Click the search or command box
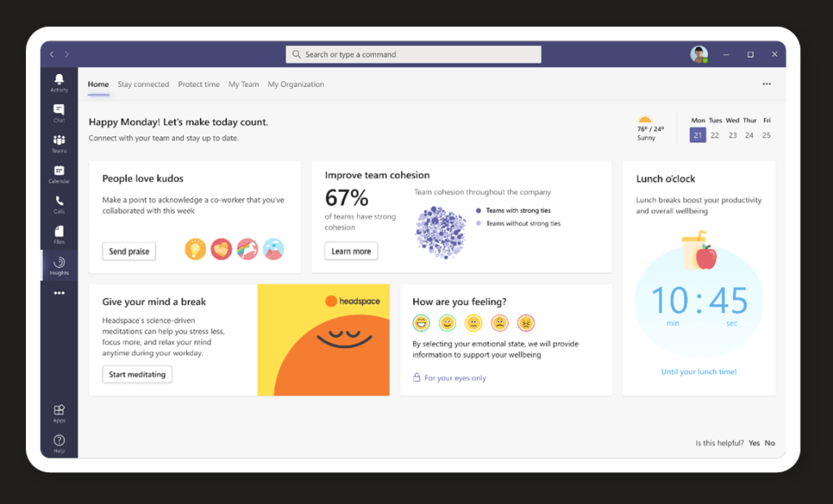This screenshot has height=504, width=833. click(413, 54)
